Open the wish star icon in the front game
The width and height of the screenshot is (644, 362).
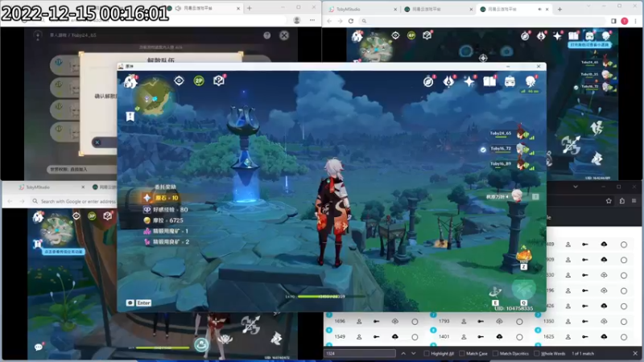(469, 81)
